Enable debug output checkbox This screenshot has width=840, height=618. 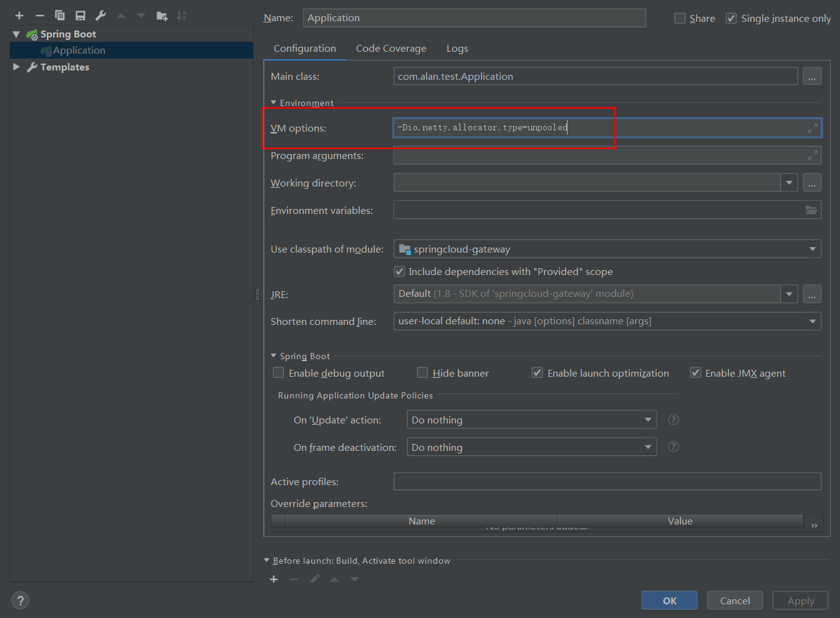(x=279, y=373)
